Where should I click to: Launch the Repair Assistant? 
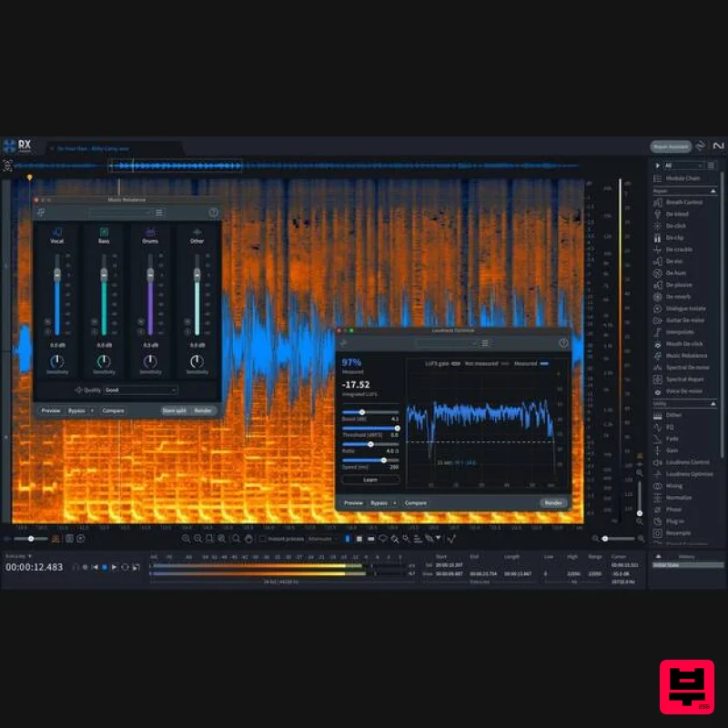673,146
